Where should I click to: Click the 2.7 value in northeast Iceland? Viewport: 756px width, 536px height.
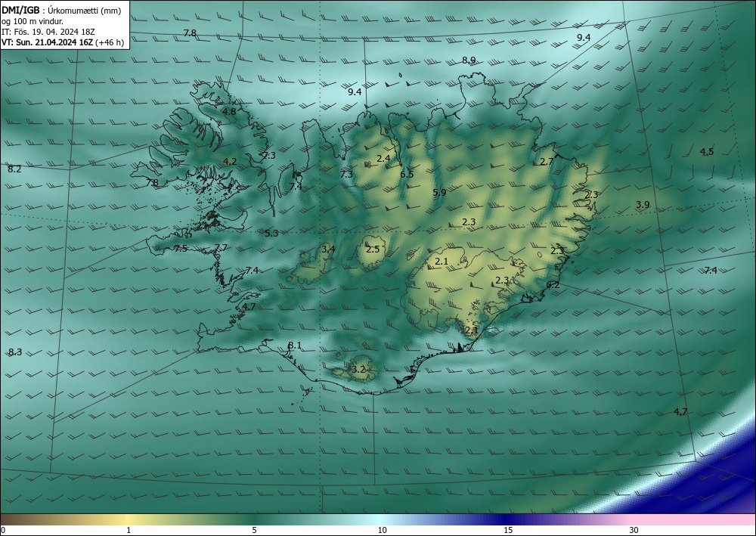(547, 162)
